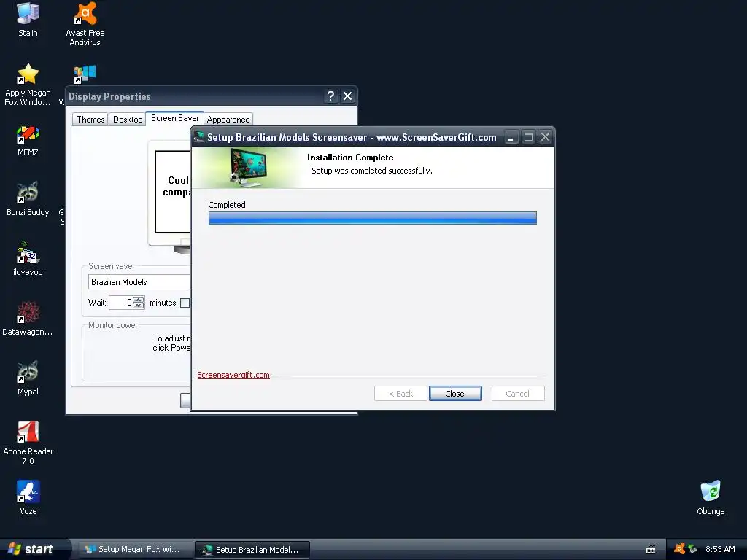The width and height of the screenshot is (747, 560).
Task: Open the on-screen keyboard taskbar icon
Action: pyautogui.click(x=650, y=550)
